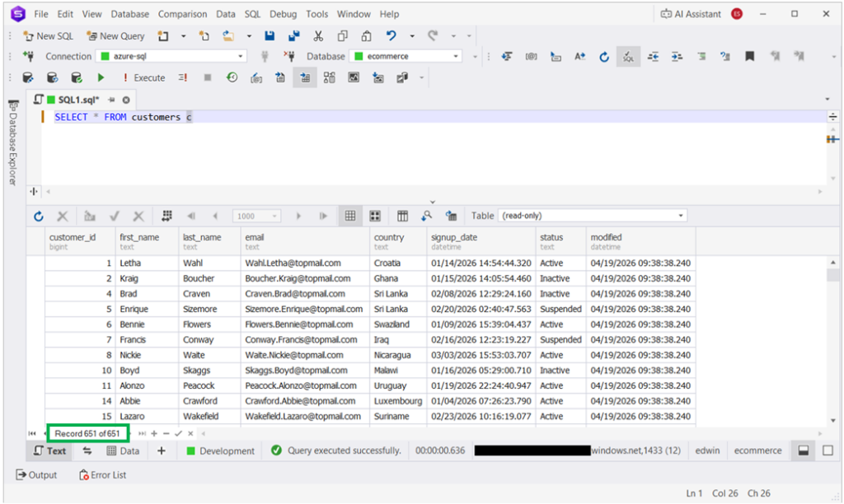Click the decrease indent icon
This screenshot has height=504, width=844.
pos(653,57)
